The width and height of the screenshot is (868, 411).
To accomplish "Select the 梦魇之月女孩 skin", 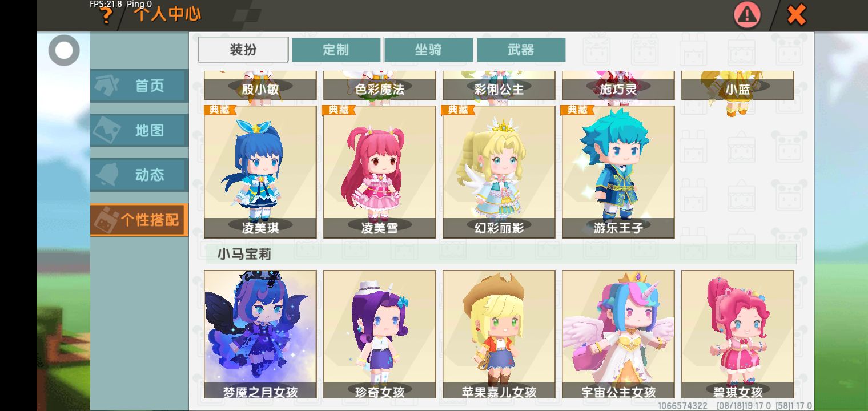I will click(260, 335).
